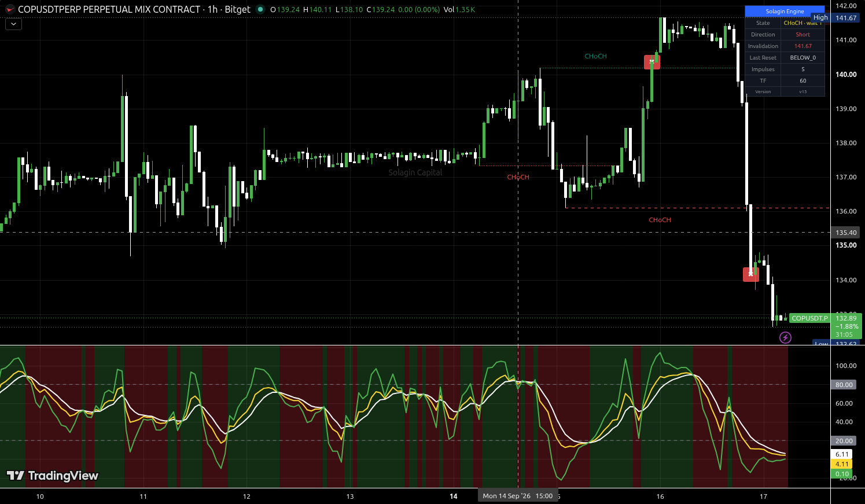Click the 'v15' version value cell

(x=803, y=91)
